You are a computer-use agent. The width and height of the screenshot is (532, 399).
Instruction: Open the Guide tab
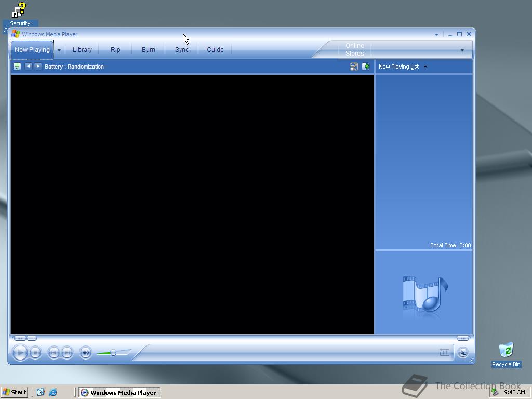[215, 49]
